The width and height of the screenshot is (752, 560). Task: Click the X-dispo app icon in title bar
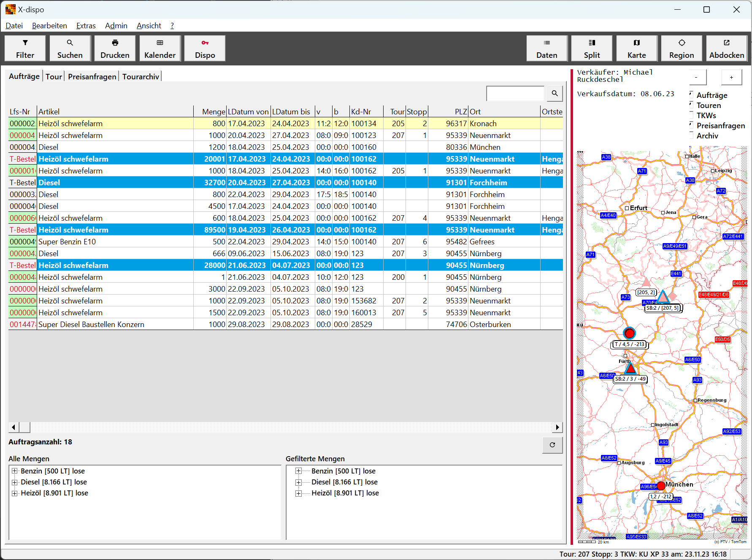10,9
